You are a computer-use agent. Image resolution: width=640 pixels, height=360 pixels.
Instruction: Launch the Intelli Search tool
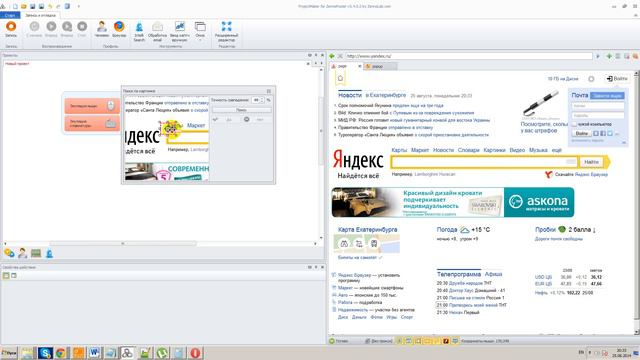(x=139, y=32)
